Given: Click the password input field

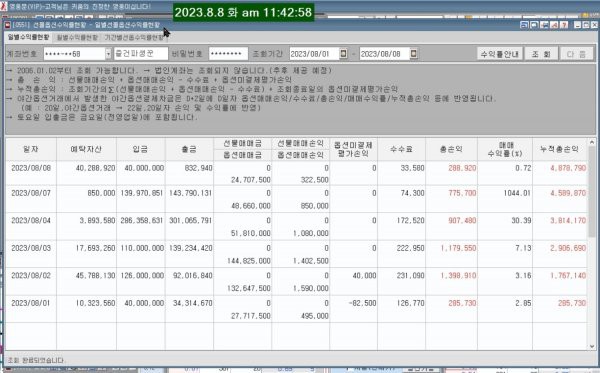Looking at the screenshot, I should (228, 54).
